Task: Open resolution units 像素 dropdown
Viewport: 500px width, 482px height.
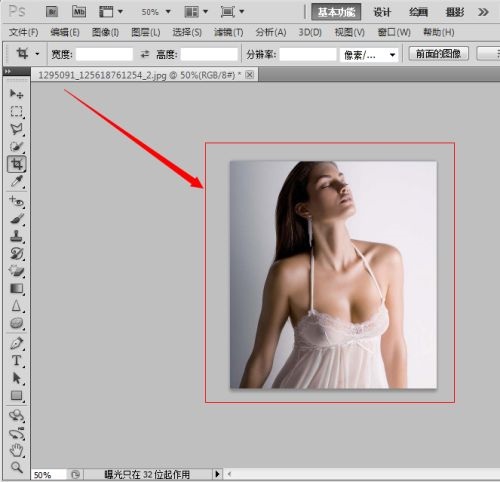Action: 369,55
